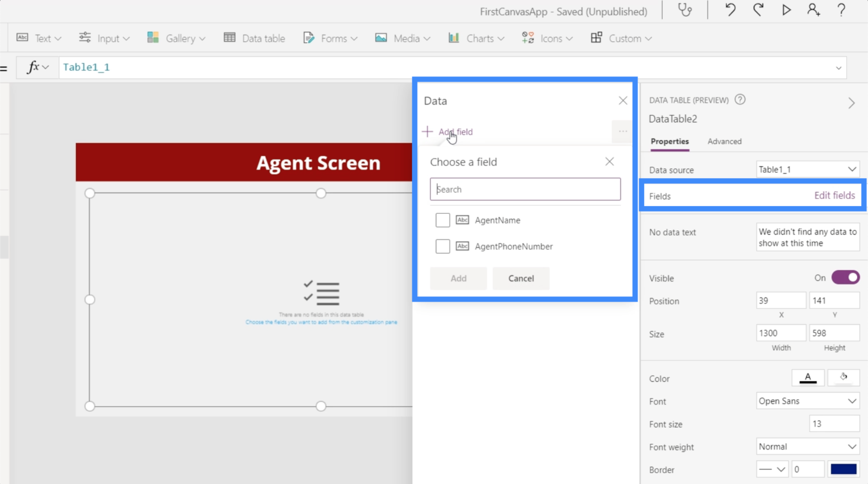Open the Help question mark
This screenshot has width=868, height=484.
pos(841,10)
